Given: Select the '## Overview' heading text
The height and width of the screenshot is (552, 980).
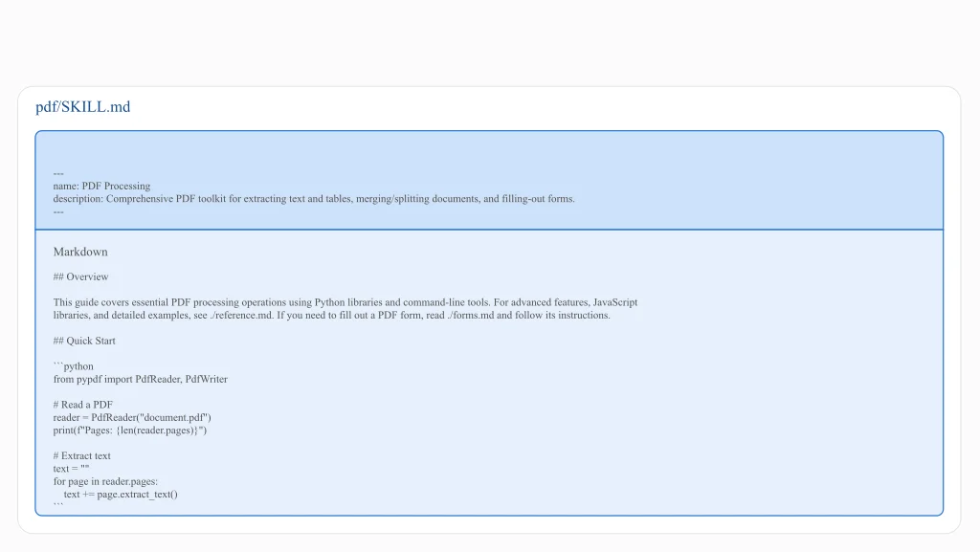Looking at the screenshot, I should pyautogui.click(x=80, y=276).
